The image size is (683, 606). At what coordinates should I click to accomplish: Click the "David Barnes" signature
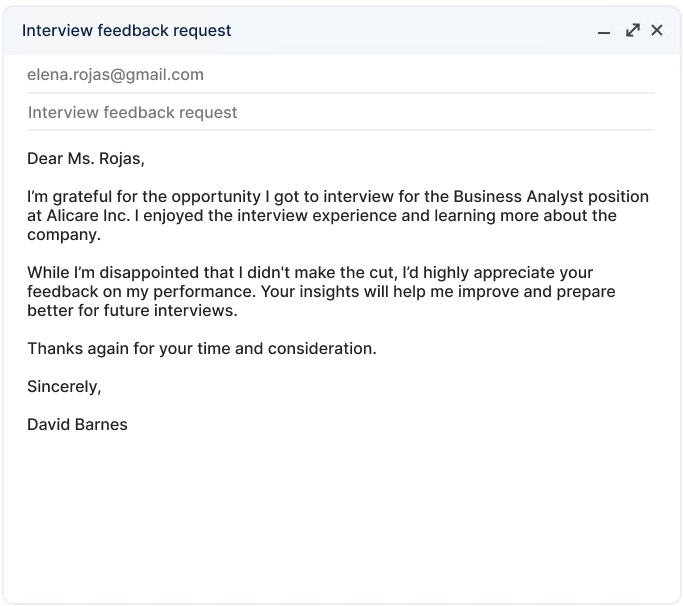[x=77, y=424]
